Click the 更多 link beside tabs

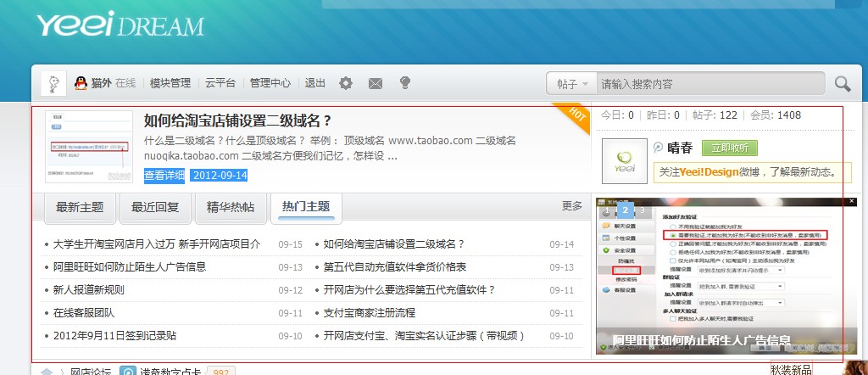coord(572,206)
